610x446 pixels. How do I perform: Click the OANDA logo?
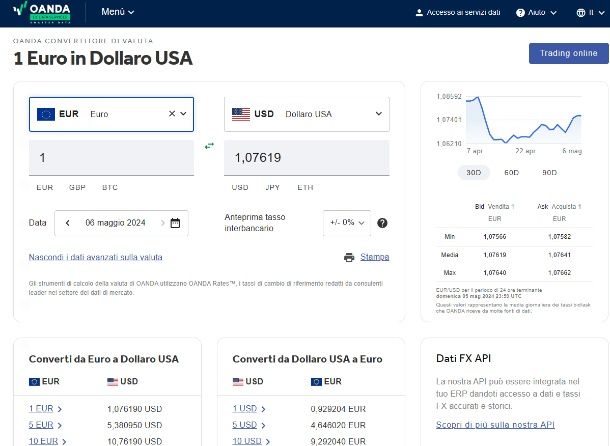tap(42, 12)
